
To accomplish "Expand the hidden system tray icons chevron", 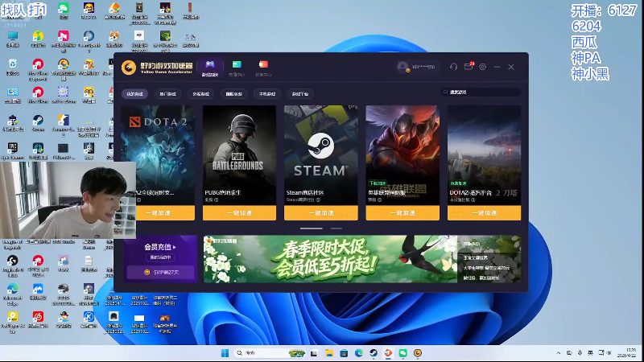I will [559, 353].
